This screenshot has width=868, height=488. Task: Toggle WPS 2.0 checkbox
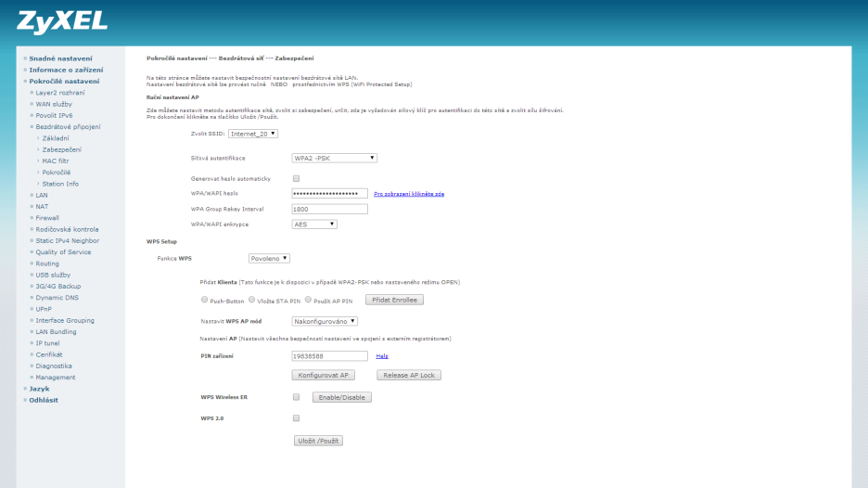point(296,418)
